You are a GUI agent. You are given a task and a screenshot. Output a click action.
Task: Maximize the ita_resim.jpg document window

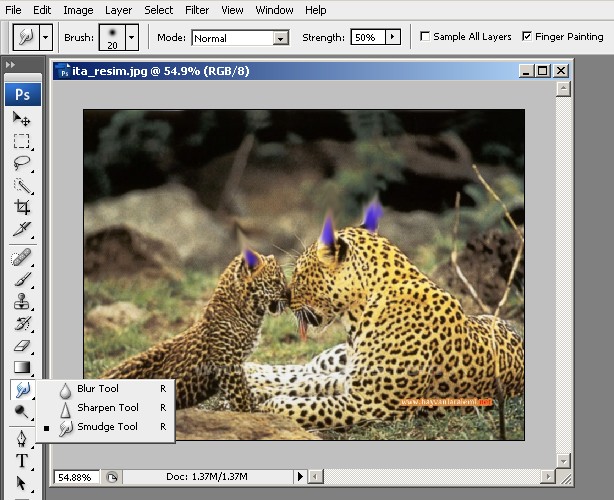click(543, 71)
